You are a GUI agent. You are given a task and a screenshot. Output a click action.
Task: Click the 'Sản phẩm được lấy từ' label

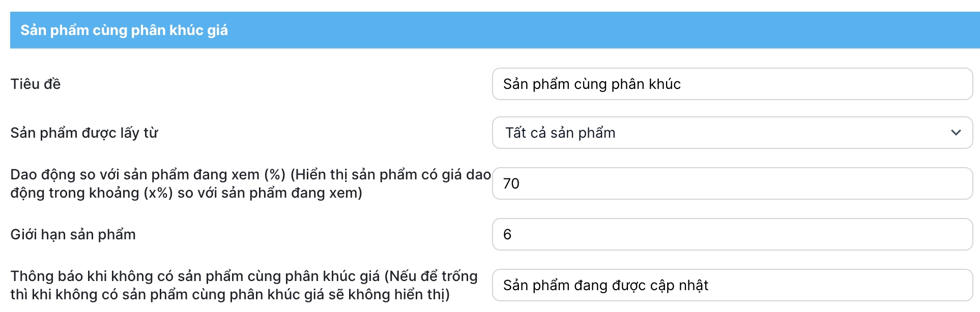click(x=84, y=133)
